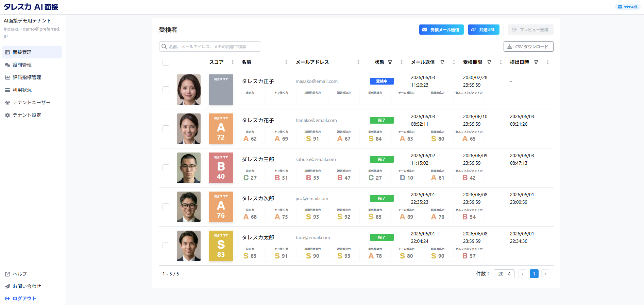Click the 設問管理 chat bubbles icon
This screenshot has width=644, height=305.
pos(7,65)
